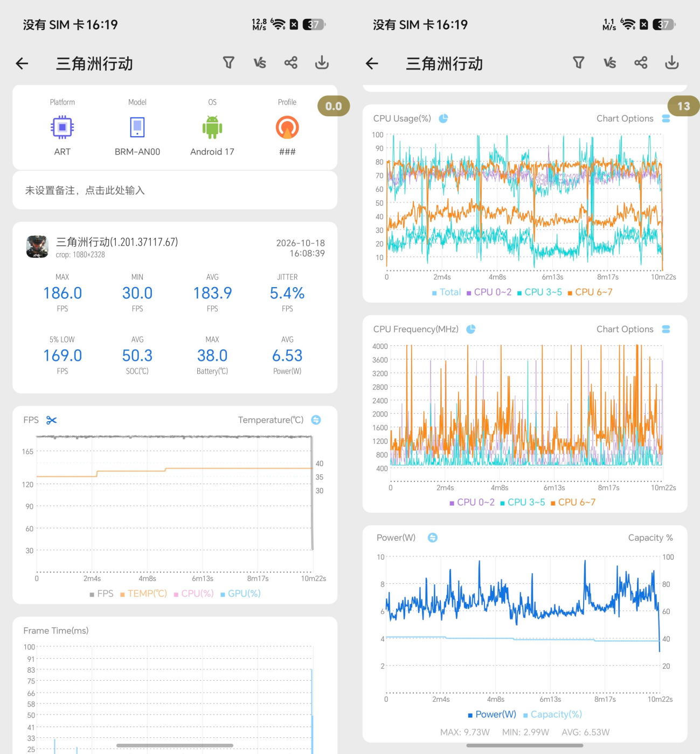Image resolution: width=700 pixels, height=754 pixels.
Task: Tap the AVG 183.9 FPS value
Action: click(212, 293)
